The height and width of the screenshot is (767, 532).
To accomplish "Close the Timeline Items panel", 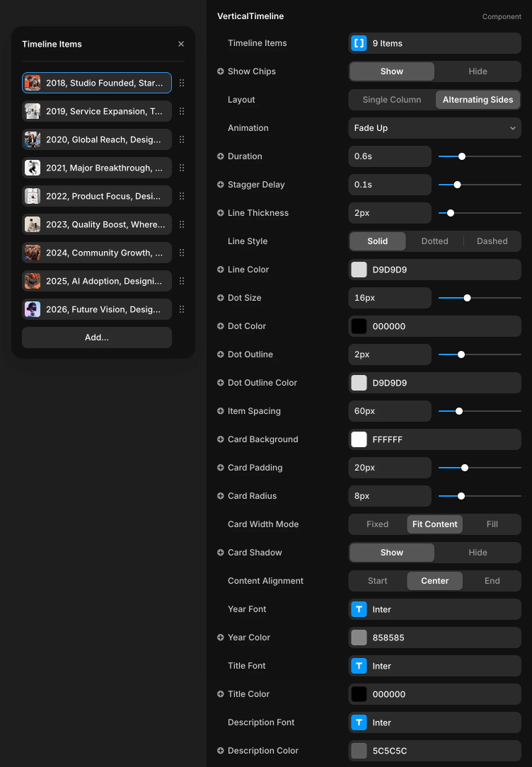I will [181, 44].
